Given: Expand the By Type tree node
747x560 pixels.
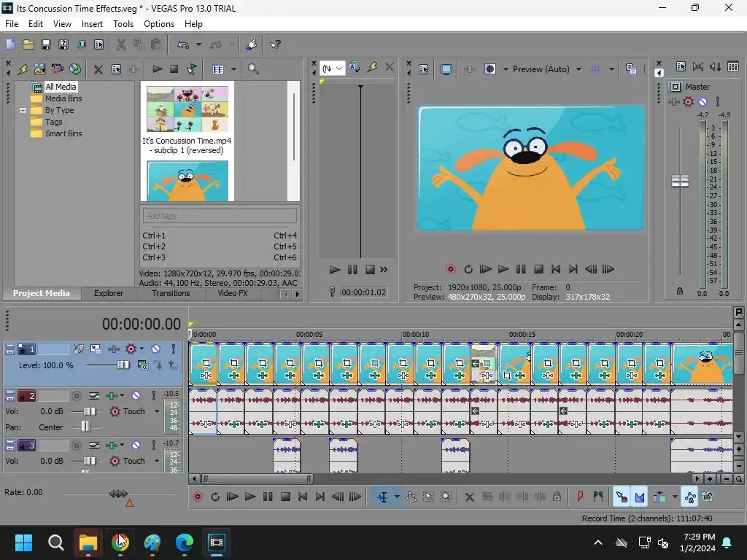Looking at the screenshot, I should pos(23,111).
